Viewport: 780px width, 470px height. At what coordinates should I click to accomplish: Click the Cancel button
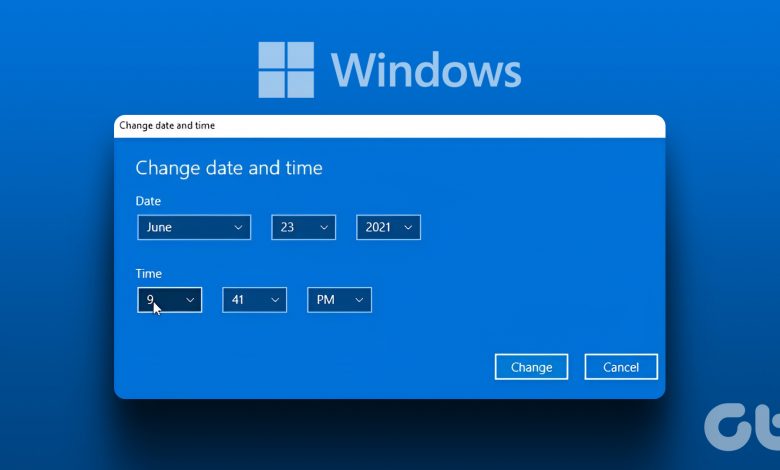pyautogui.click(x=621, y=367)
